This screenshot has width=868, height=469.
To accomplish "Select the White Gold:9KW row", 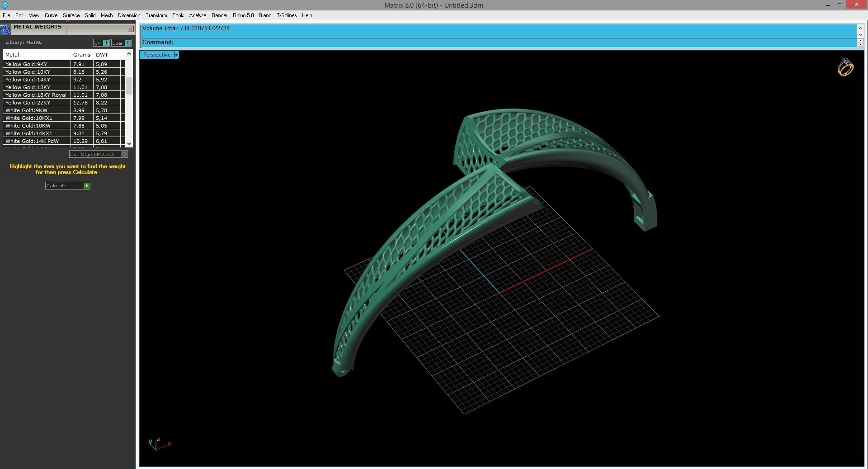I will point(64,110).
